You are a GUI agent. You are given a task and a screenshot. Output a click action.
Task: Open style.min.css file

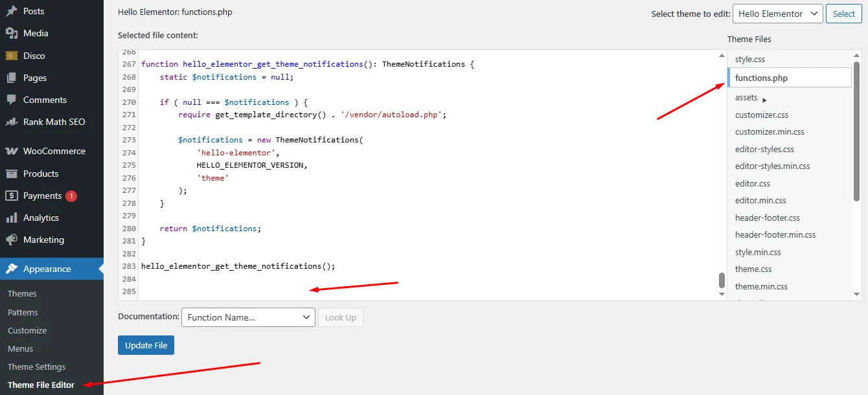(x=758, y=252)
